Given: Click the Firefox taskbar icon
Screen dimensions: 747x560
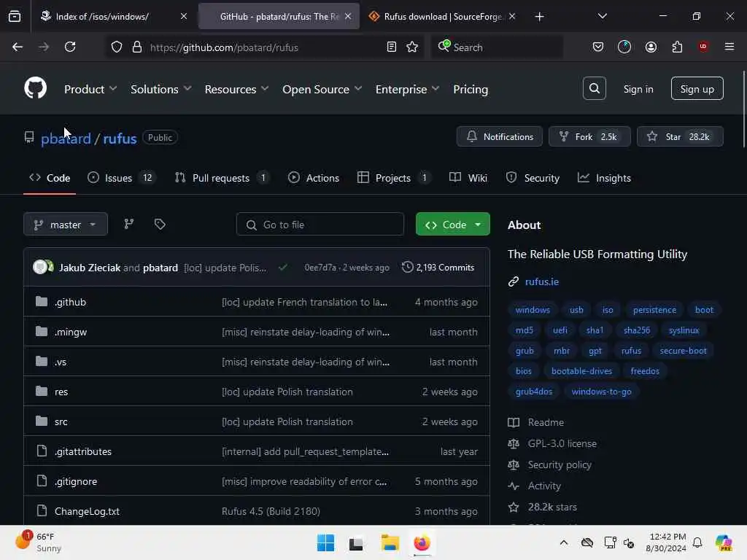Looking at the screenshot, I should (x=422, y=542).
